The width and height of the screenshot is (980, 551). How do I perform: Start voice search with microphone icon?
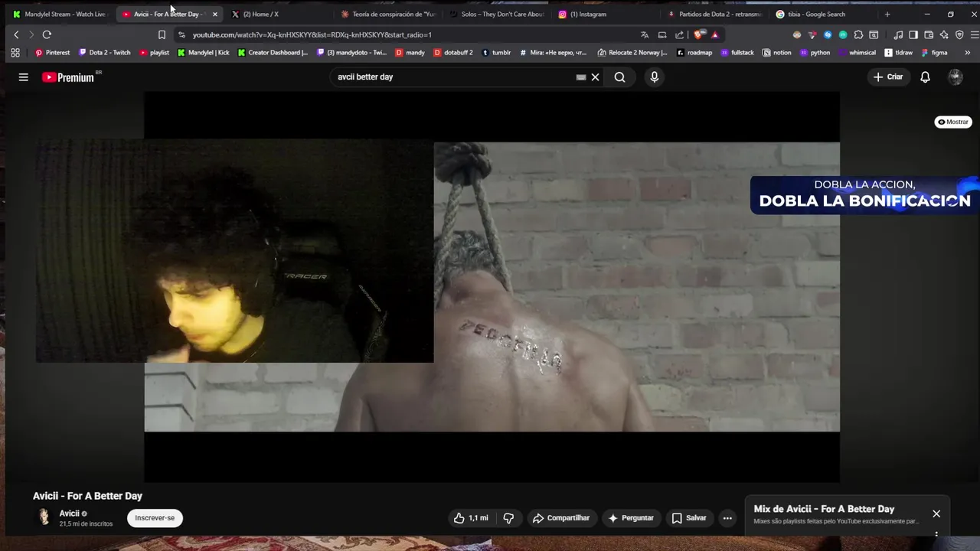[x=654, y=77]
